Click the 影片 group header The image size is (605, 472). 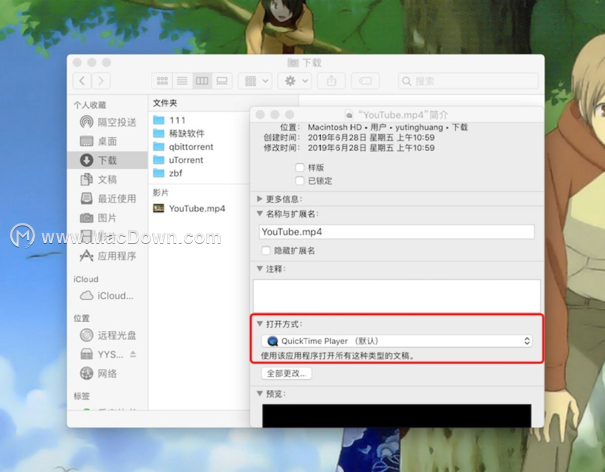coord(161,193)
